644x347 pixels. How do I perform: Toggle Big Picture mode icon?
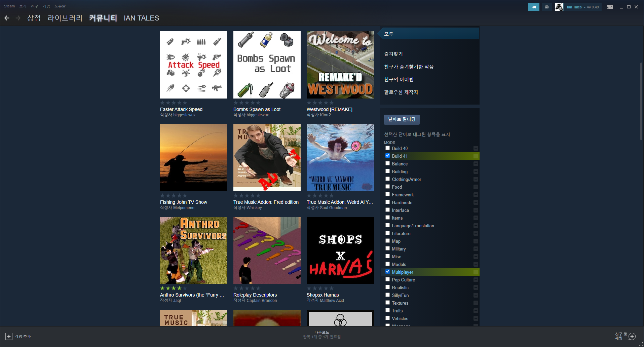coord(609,7)
